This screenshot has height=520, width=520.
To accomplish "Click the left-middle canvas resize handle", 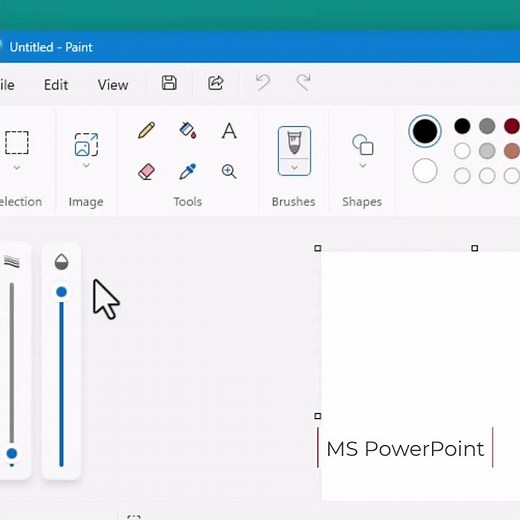I will pos(318,416).
